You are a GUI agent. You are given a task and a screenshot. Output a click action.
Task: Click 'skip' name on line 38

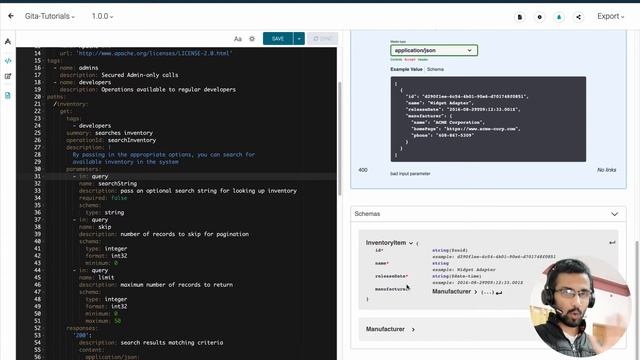point(104,227)
